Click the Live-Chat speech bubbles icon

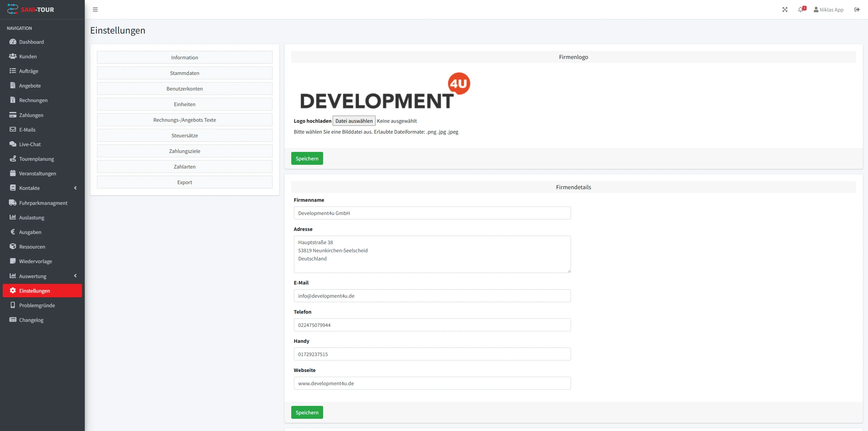[x=13, y=144]
